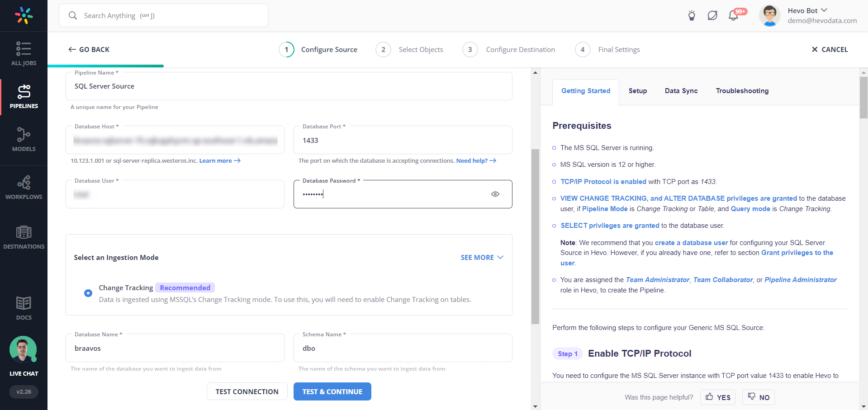Click the Pipeline Name input field
The width and height of the screenshot is (868, 410).
(289, 86)
